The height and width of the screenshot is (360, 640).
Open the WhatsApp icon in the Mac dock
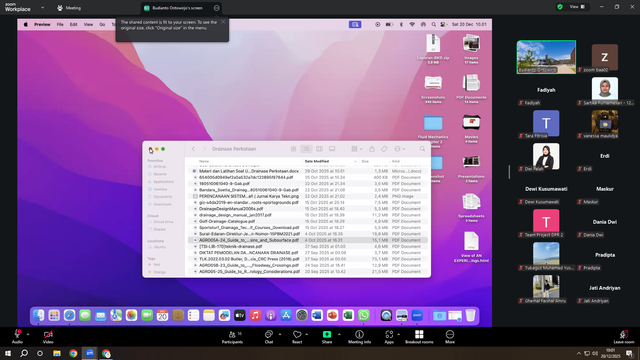364,315
